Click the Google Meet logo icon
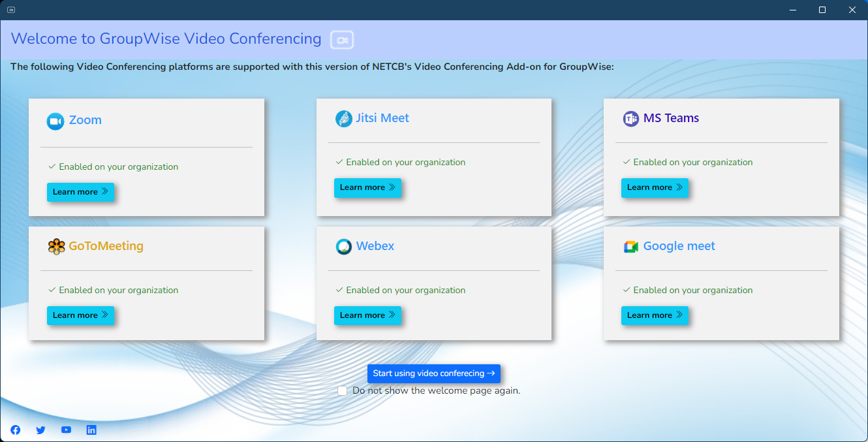The width and height of the screenshot is (868, 442). pyautogui.click(x=630, y=247)
